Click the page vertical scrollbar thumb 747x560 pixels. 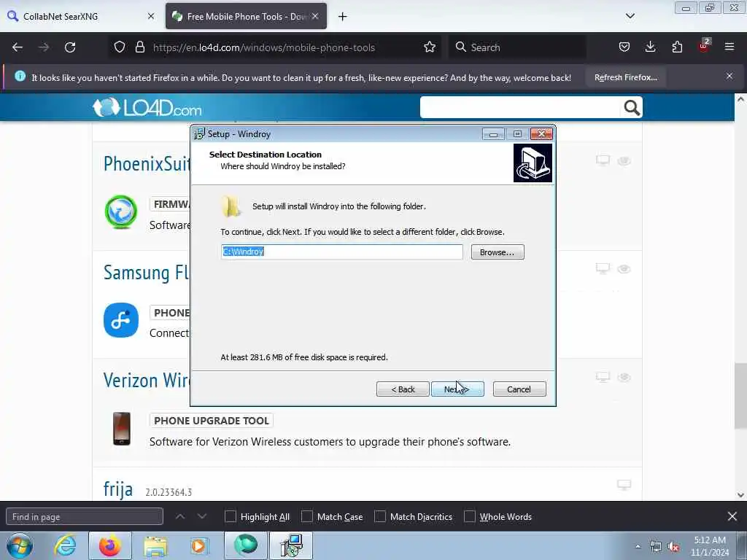[740, 396]
